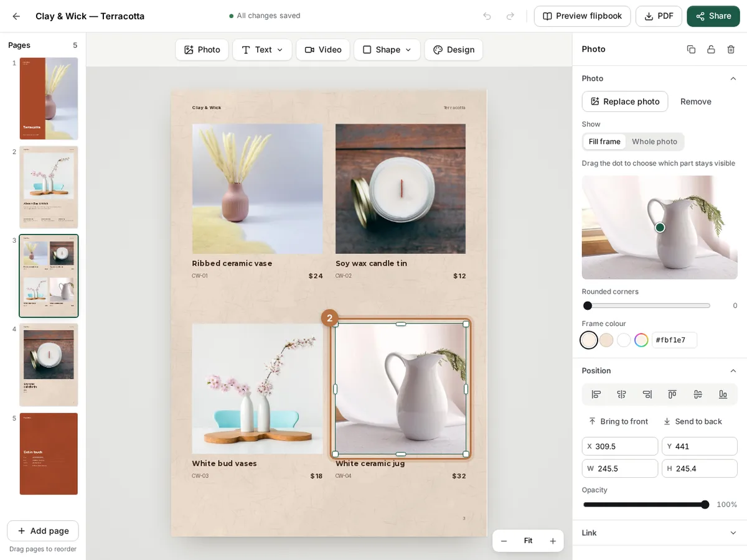Lock the selected photo element
This screenshot has width=747, height=560.
tap(711, 49)
